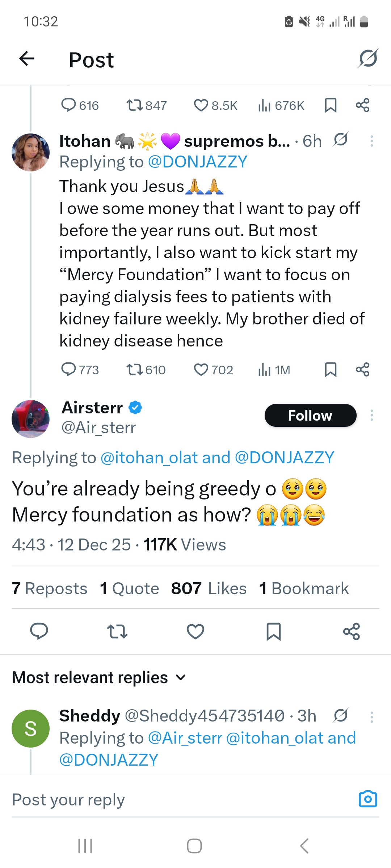The width and height of the screenshot is (391, 868).
Task: Share Airsterr's post
Action: point(352,631)
